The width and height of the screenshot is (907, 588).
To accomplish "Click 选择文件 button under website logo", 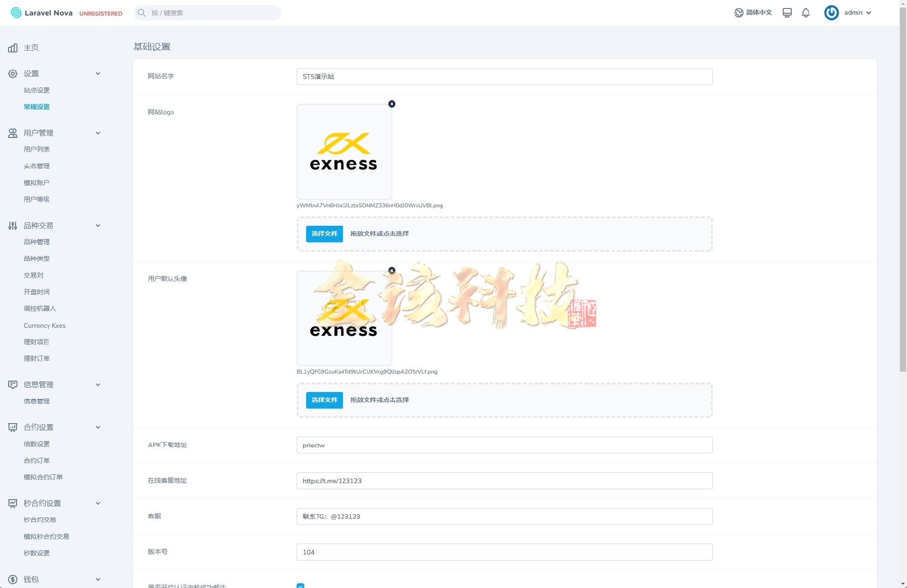I will (x=324, y=234).
